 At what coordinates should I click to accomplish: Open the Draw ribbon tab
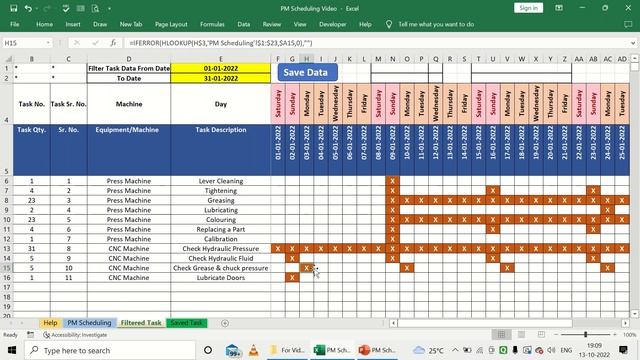100,24
